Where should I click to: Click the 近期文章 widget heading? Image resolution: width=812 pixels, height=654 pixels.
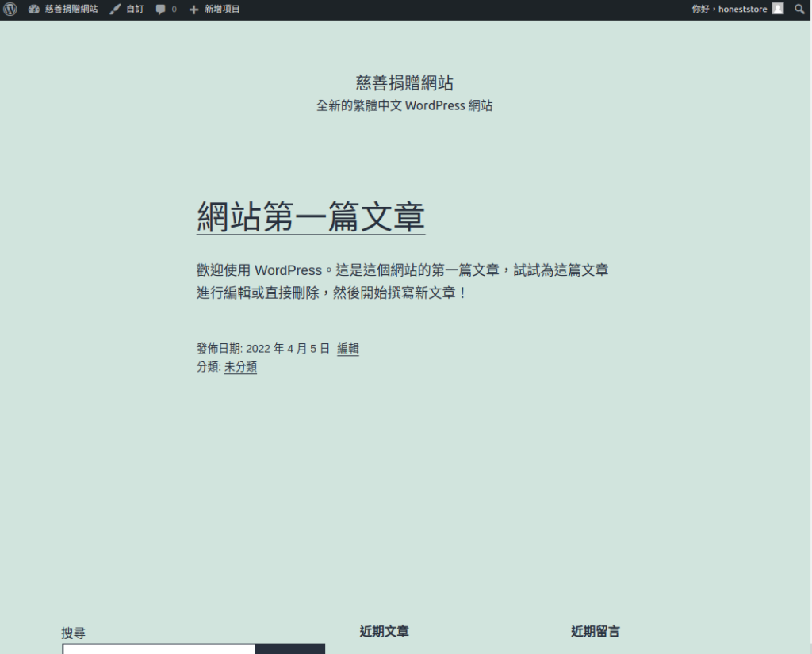[x=385, y=632]
